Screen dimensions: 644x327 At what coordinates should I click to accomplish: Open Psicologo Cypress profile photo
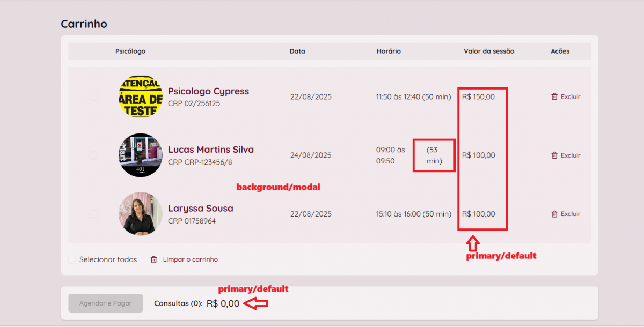click(141, 96)
